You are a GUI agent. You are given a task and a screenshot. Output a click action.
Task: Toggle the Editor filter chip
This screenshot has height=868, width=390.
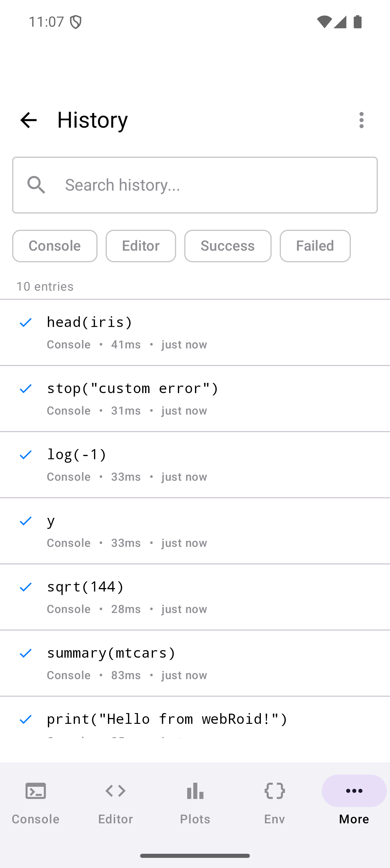click(140, 246)
